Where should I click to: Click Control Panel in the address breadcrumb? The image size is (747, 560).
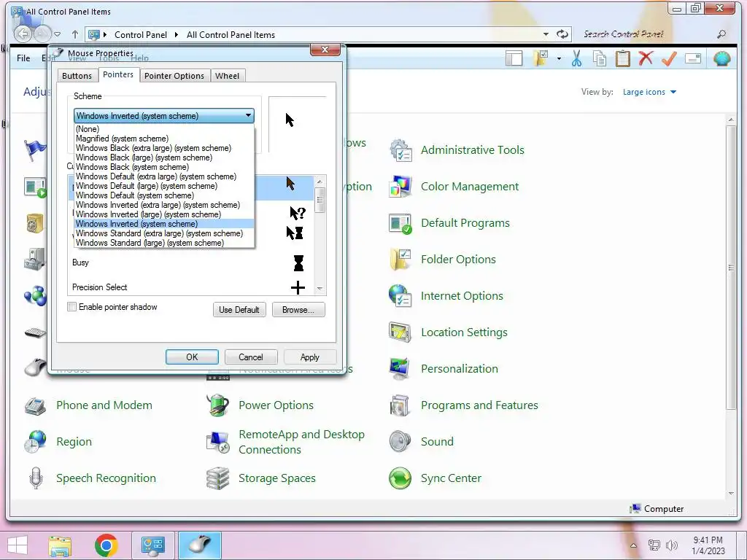point(141,35)
